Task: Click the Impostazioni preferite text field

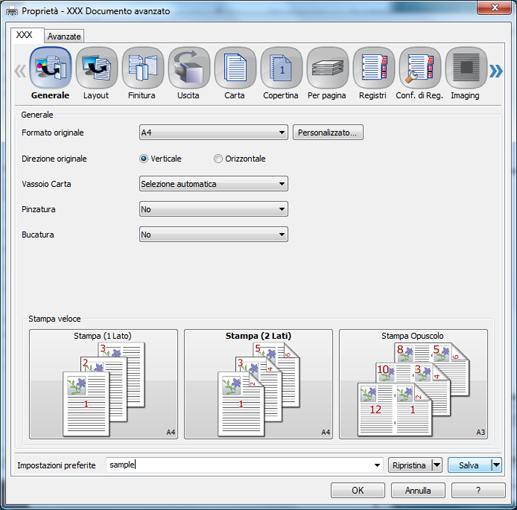Action: tap(245, 465)
